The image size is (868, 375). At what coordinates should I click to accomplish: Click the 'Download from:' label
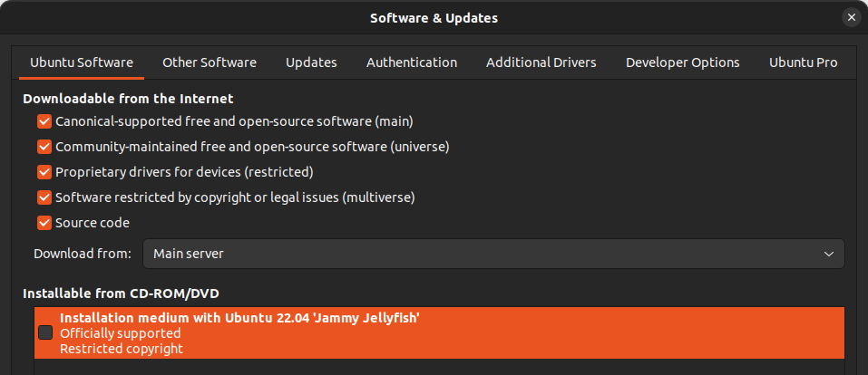(83, 254)
